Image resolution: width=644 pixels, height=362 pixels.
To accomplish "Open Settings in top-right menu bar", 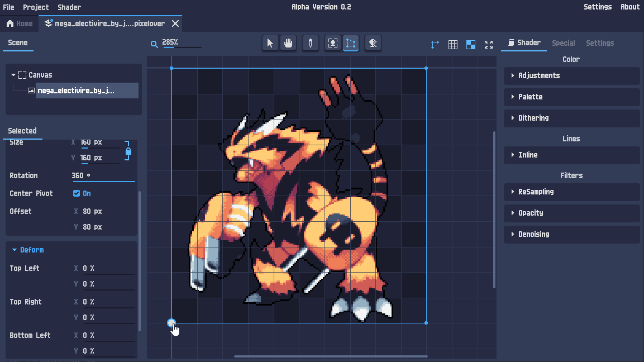I will (x=598, y=7).
